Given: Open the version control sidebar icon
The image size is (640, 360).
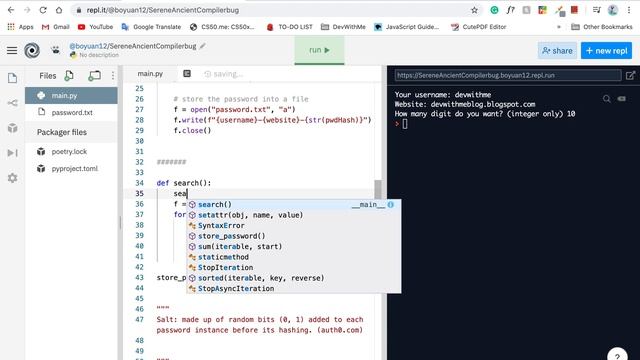Looking at the screenshot, I should point(12,103).
